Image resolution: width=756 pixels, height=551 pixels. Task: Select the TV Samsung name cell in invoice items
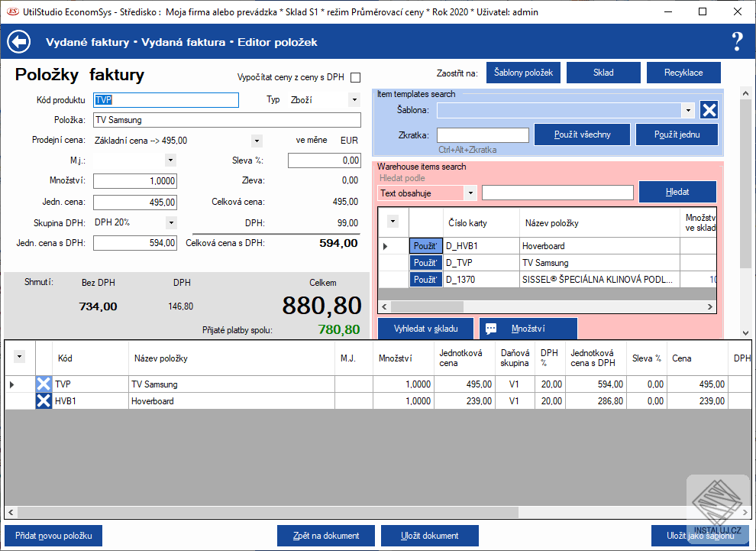click(231, 384)
